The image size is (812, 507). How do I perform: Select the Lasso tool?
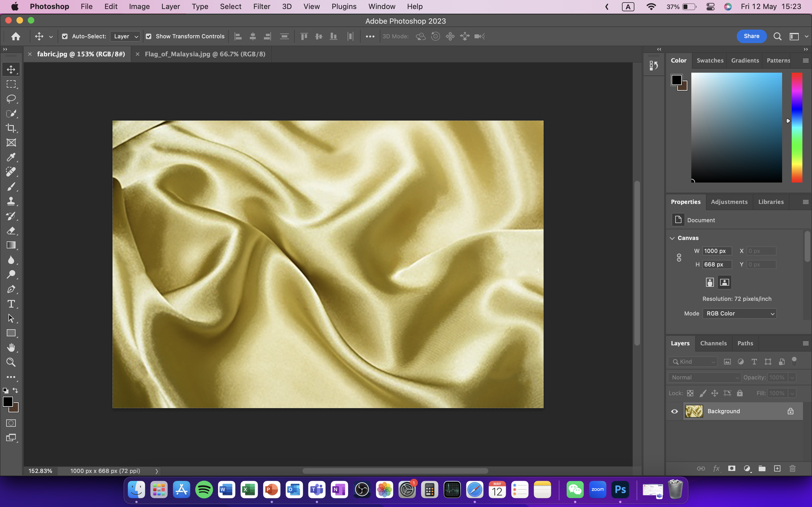[11, 99]
